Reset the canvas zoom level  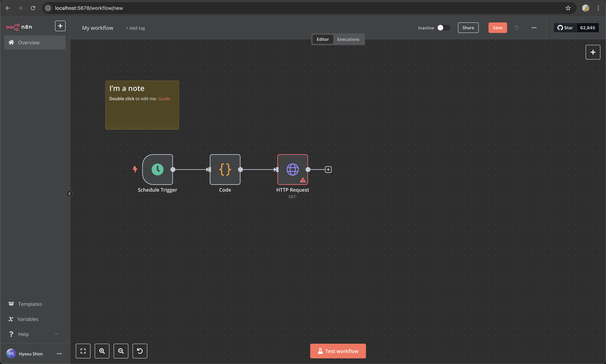140,351
